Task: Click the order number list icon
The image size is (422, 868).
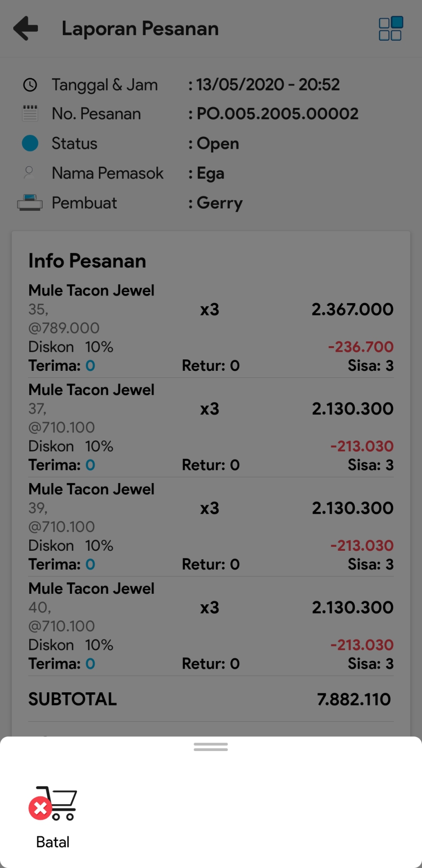Action: 30,114
